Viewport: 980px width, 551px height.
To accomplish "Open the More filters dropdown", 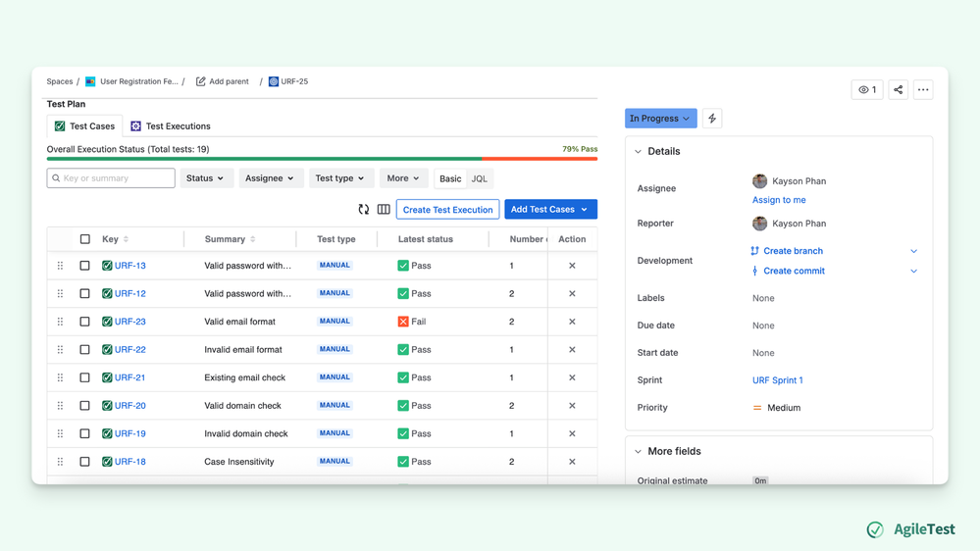I will 403,178.
